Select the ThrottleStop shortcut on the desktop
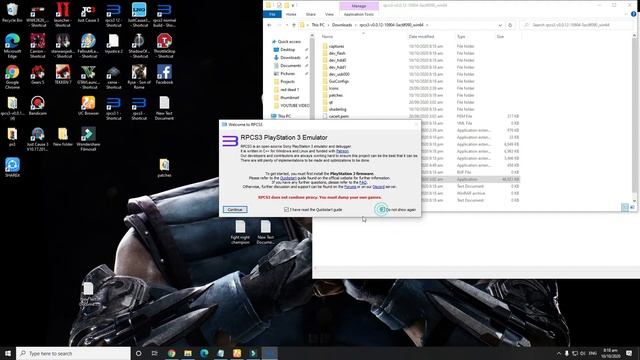 point(164,45)
